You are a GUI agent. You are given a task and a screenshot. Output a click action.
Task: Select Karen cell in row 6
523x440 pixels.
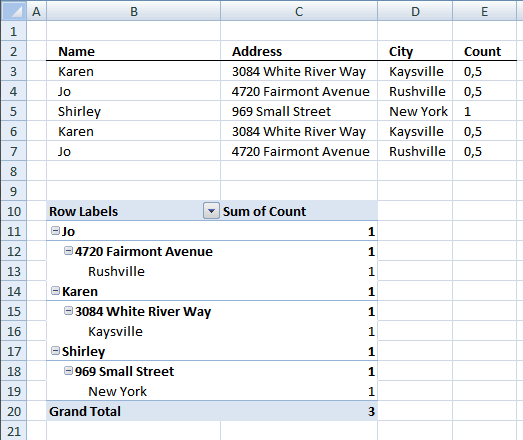click(133, 131)
